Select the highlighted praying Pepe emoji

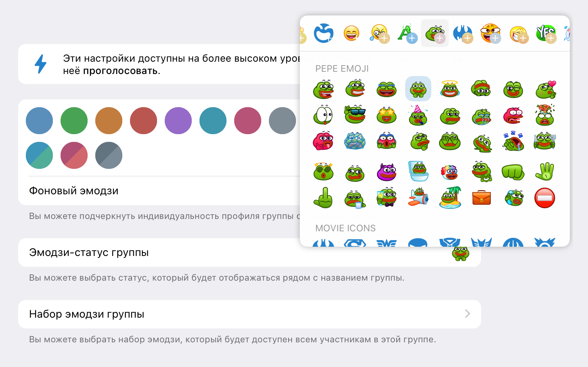tap(418, 89)
